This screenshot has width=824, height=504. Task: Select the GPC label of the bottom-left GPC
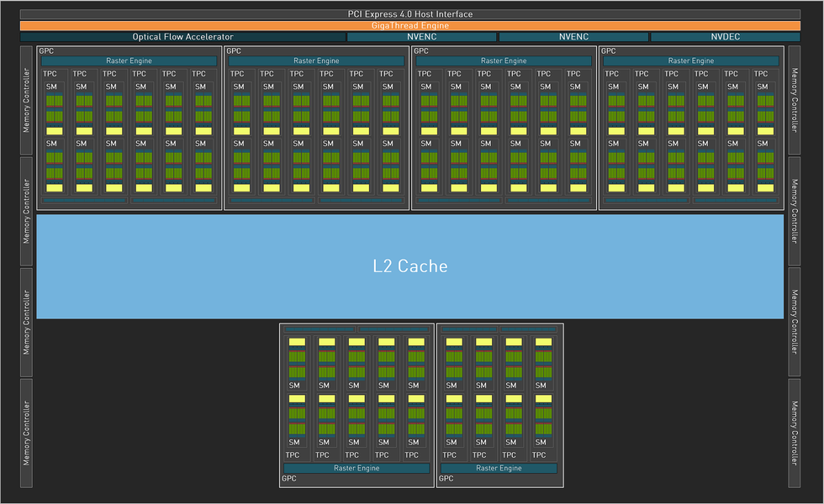tap(289, 478)
